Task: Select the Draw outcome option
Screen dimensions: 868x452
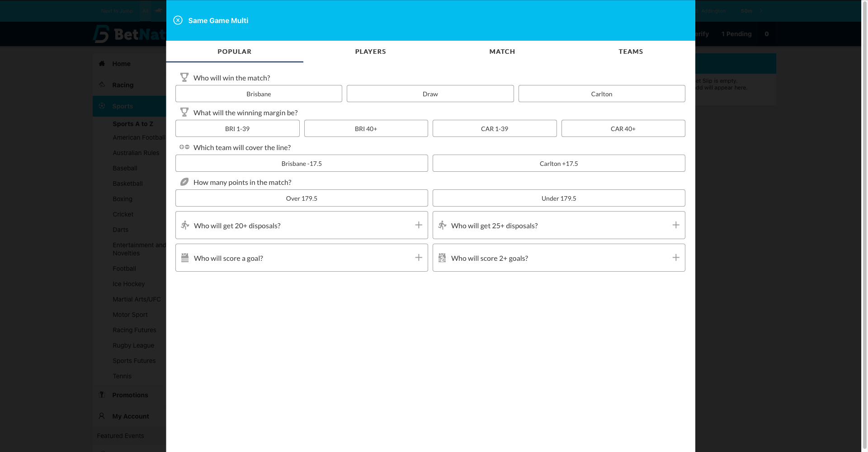Action: pos(430,94)
